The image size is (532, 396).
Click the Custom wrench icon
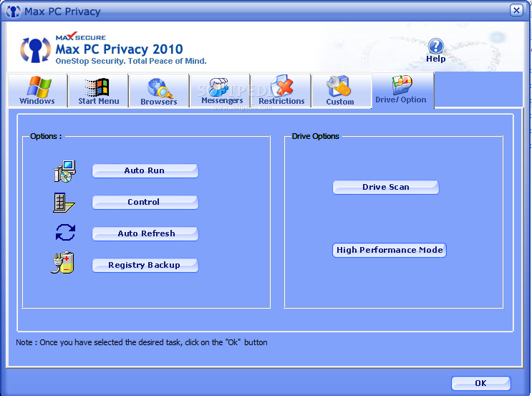pyautogui.click(x=338, y=86)
